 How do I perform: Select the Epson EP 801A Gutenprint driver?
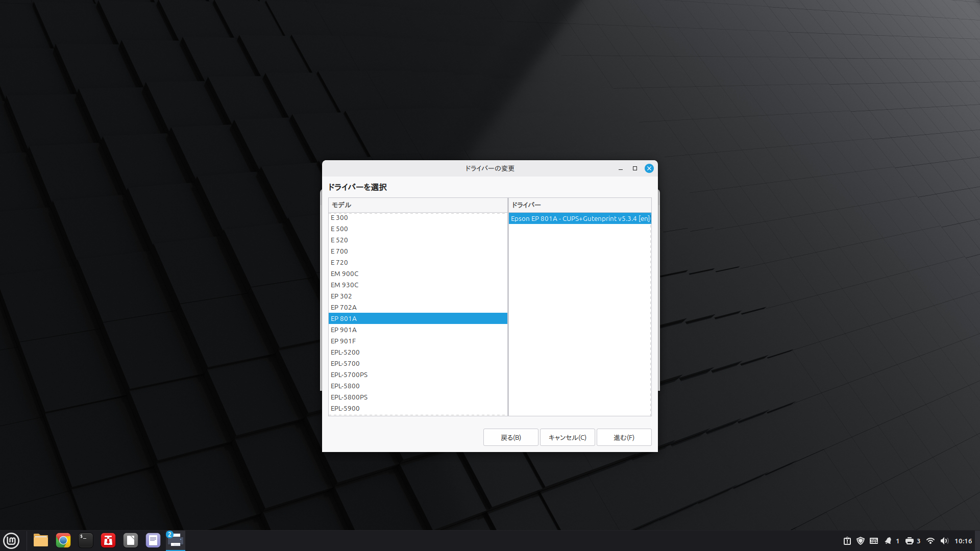coord(580,219)
